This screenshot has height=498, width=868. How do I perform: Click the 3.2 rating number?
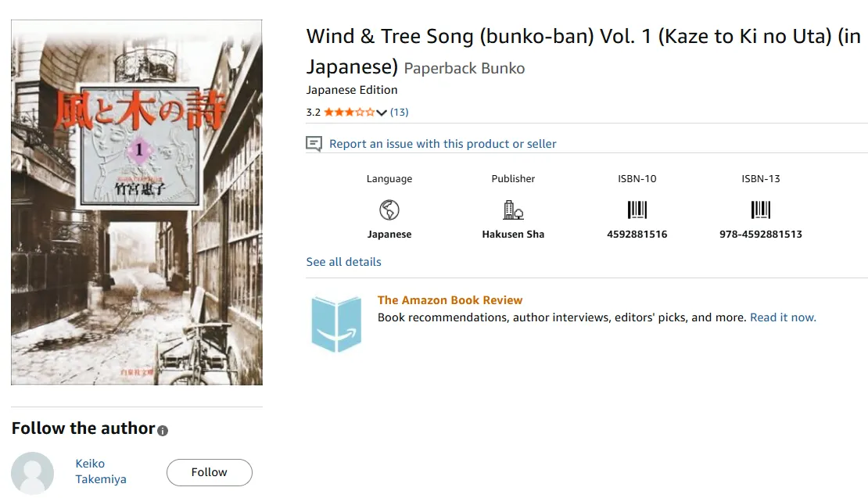313,113
